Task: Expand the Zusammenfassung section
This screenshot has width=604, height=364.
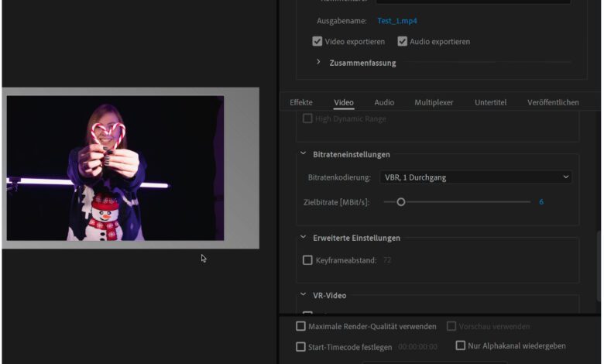Action: (x=319, y=63)
